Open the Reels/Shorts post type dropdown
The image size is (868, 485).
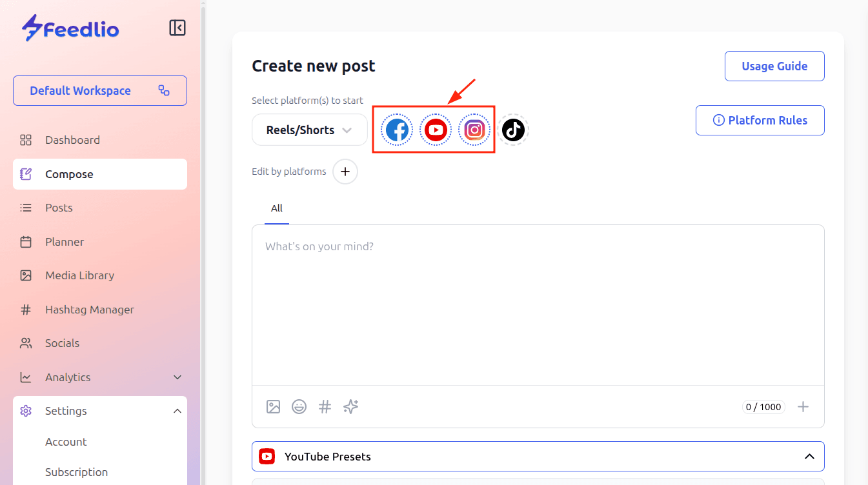(x=309, y=130)
